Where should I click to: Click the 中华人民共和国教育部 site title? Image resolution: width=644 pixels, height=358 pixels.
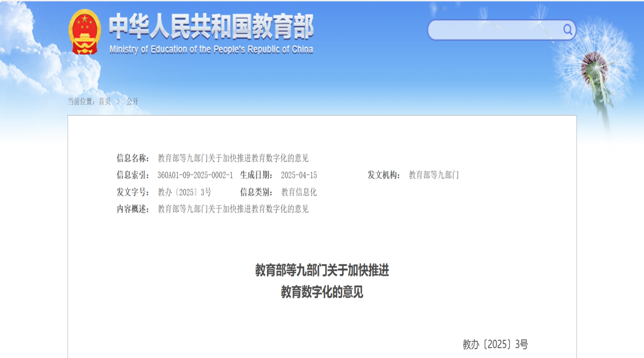[211, 27]
